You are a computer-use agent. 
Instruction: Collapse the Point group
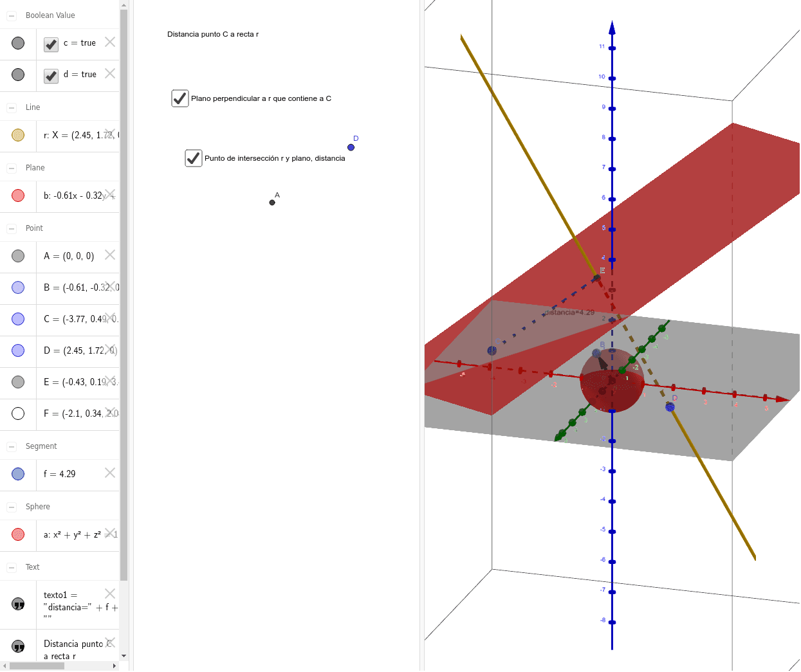point(12,228)
